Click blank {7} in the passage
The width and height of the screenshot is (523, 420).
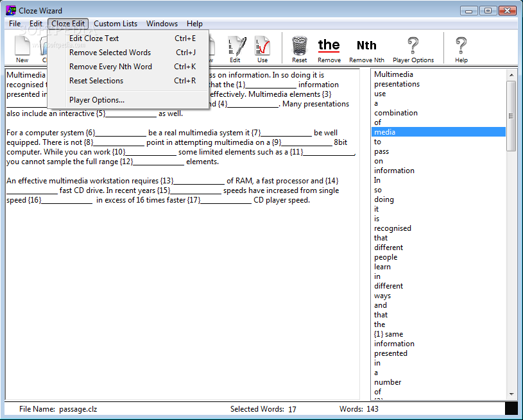click(x=282, y=133)
